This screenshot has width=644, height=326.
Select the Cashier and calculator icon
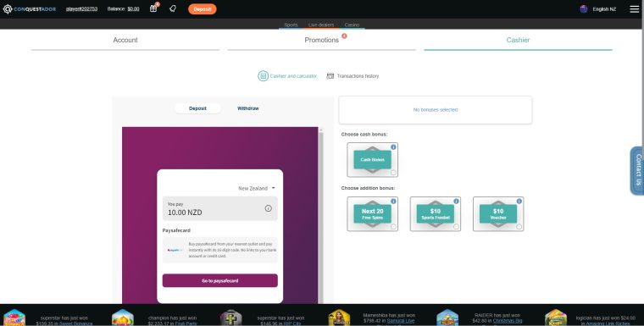[x=263, y=76]
